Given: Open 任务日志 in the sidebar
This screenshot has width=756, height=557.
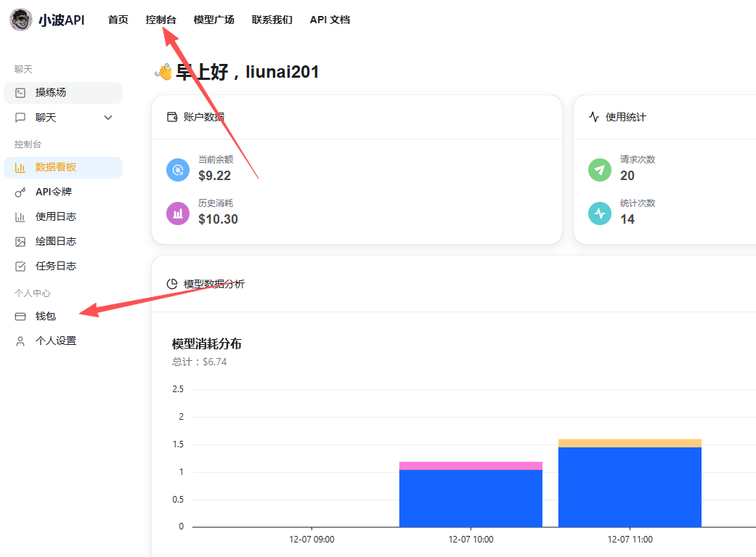Looking at the screenshot, I should 55,267.
